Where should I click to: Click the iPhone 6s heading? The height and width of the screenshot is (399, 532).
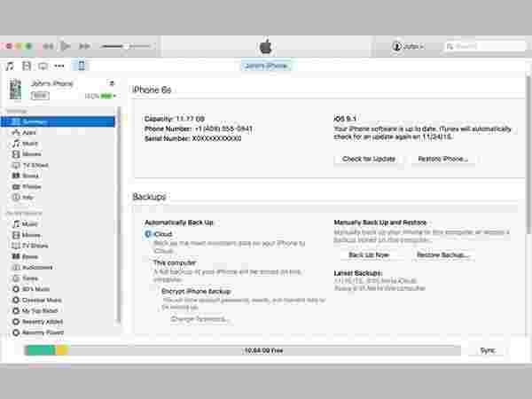(152, 90)
